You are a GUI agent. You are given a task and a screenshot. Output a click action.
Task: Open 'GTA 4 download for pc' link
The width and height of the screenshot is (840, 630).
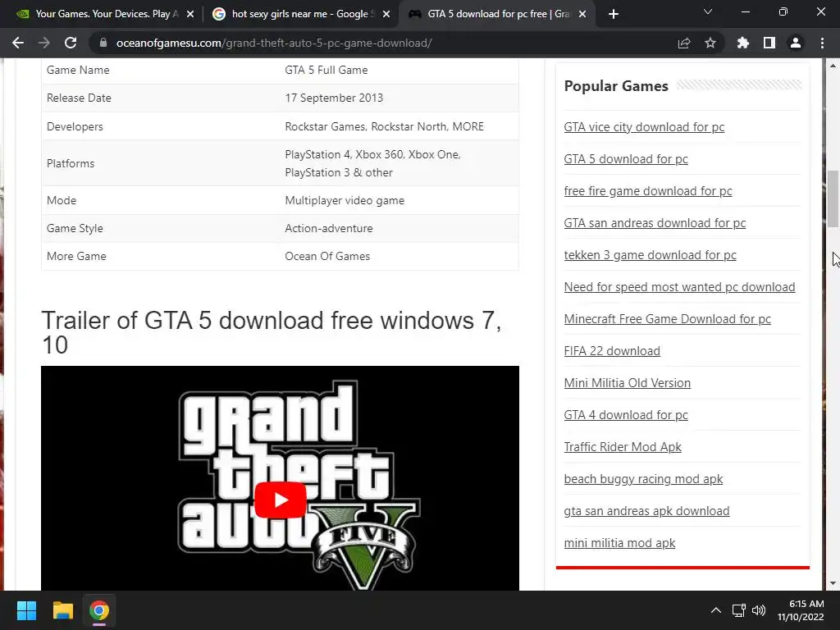(626, 415)
